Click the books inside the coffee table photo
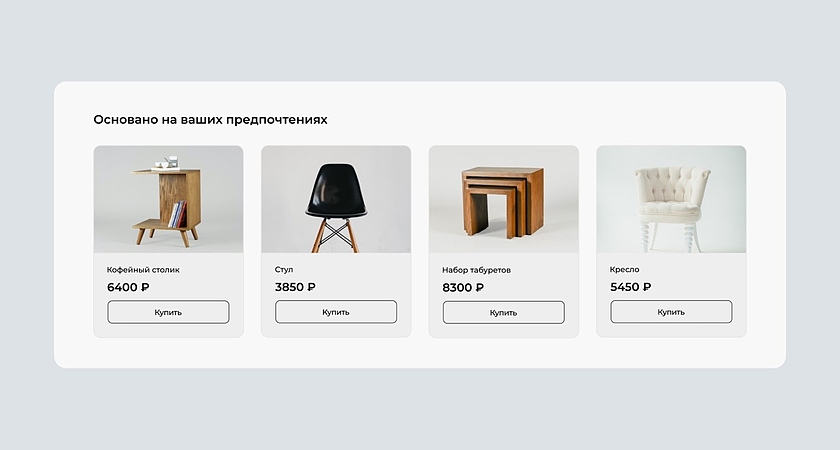This screenshot has width=840, height=450. (x=177, y=214)
